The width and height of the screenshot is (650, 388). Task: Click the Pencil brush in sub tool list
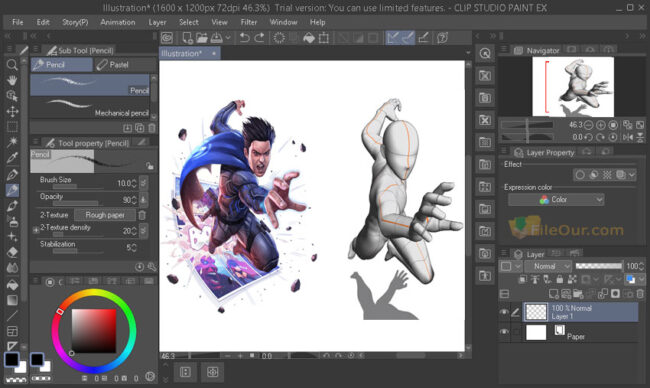point(90,85)
